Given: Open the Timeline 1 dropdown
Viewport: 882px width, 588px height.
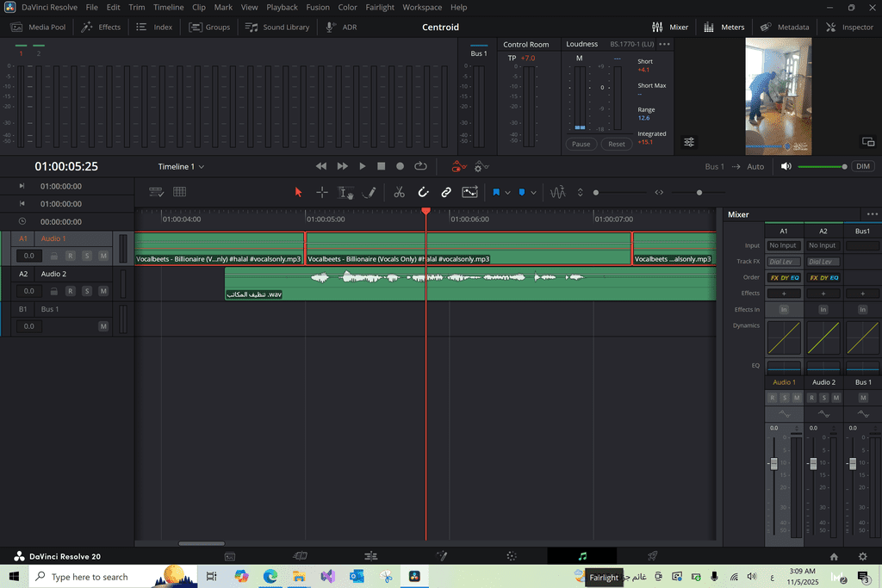Looking at the screenshot, I should (181, 166).
